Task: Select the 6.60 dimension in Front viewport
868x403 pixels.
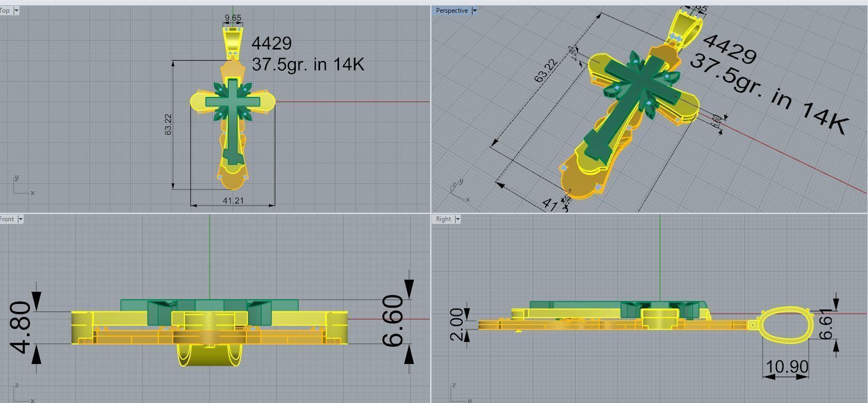Action: pos(393,321)
